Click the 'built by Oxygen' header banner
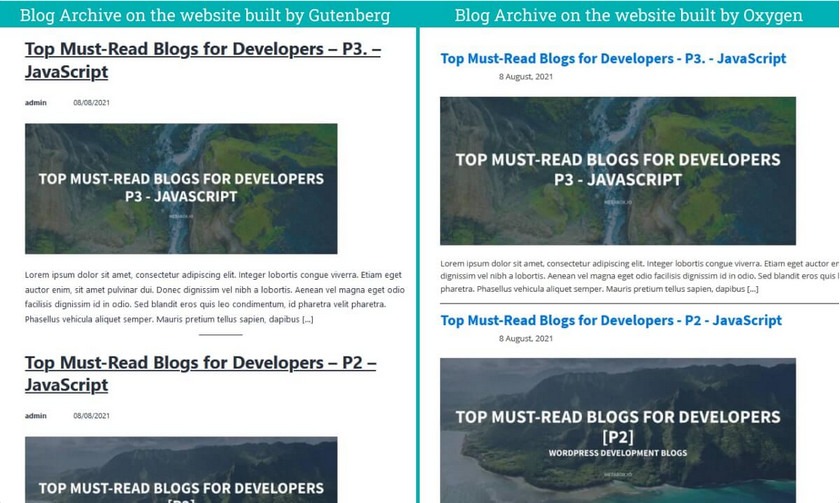 click(628, 15)
